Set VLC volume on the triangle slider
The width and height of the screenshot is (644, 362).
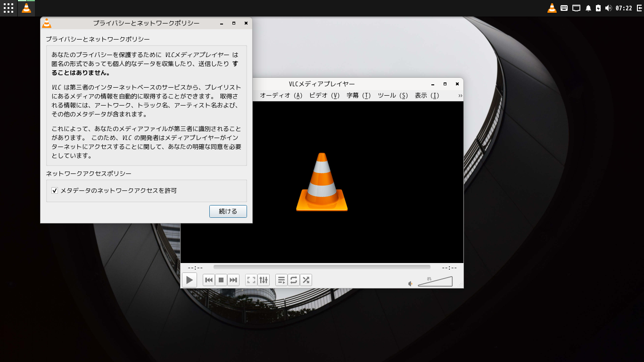[x=435, y=281]
